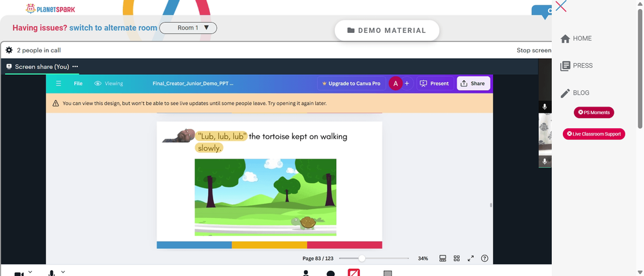Click the Present button
The image size is (644, 276).
[x=435, y=83]
